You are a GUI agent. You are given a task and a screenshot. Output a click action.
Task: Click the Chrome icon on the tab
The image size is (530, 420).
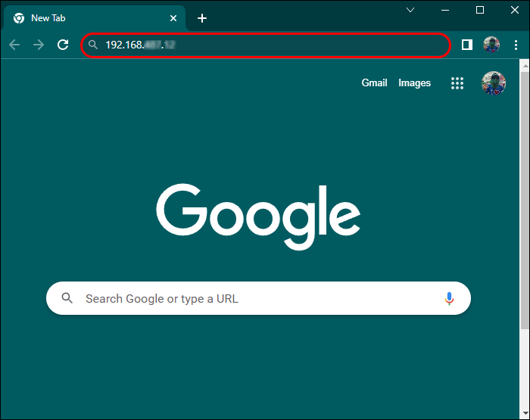click(x=19, y=18)
